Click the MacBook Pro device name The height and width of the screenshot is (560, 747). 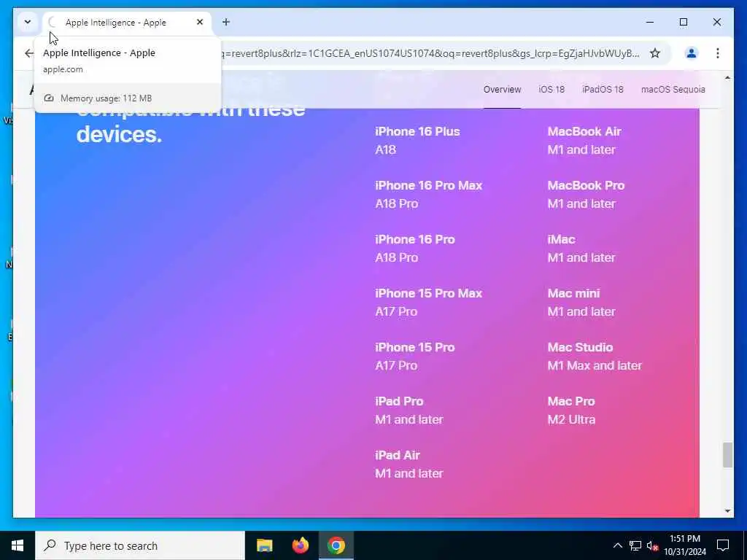(x=586, y=185)
